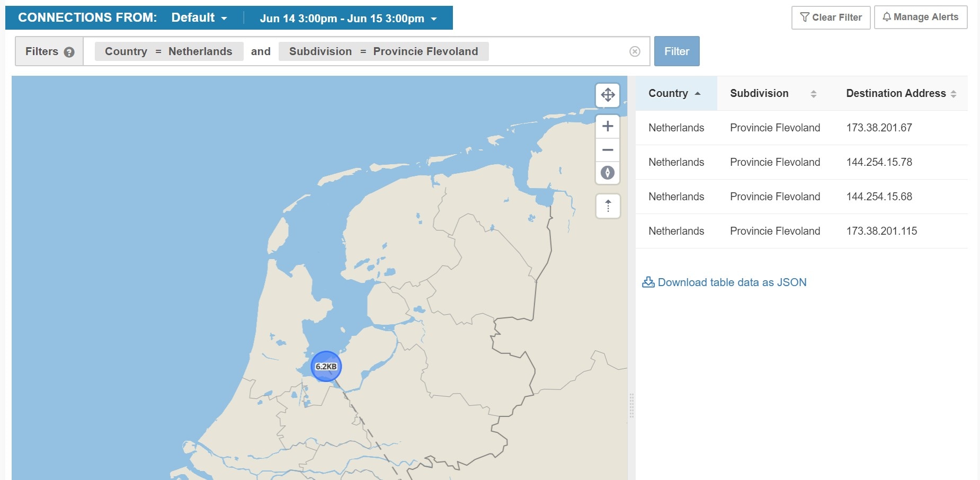Reset map orientation with compass icon
The width and height of the screenshot is (980, 480).
pyautogui.click(x=608, y=173)
